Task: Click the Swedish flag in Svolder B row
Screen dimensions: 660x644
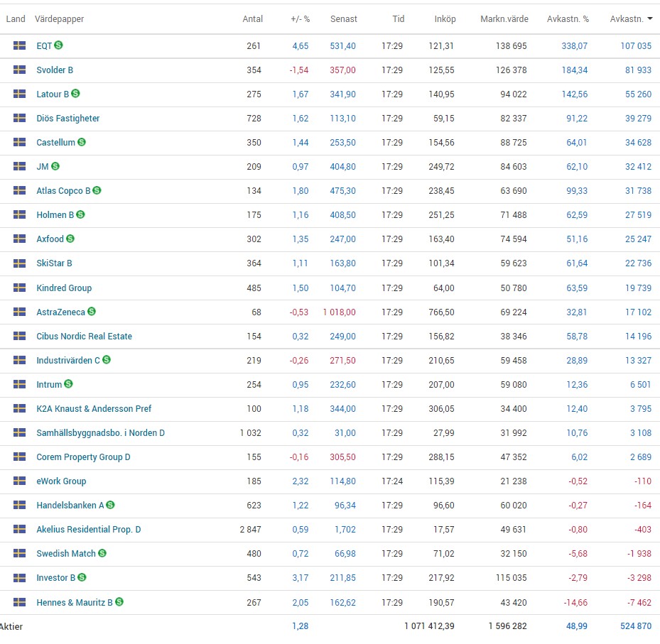Action: tap(19, 70)
